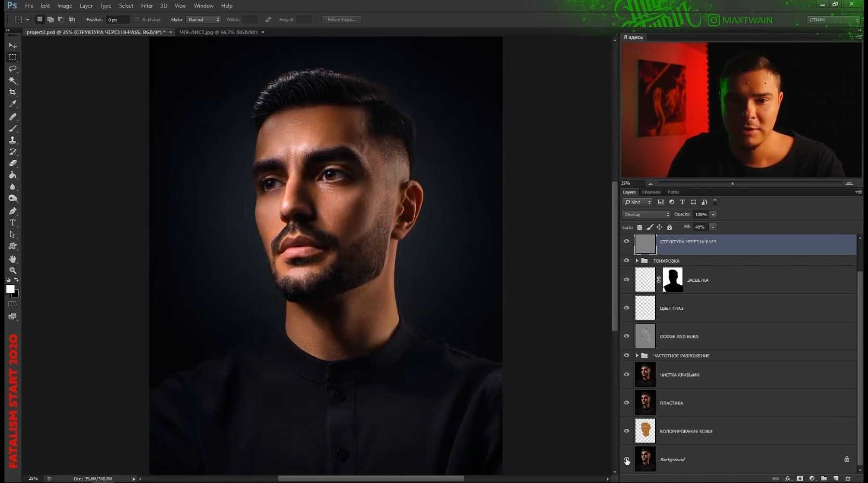
Task: Click the Add to selection button
Action: [50, 19]
